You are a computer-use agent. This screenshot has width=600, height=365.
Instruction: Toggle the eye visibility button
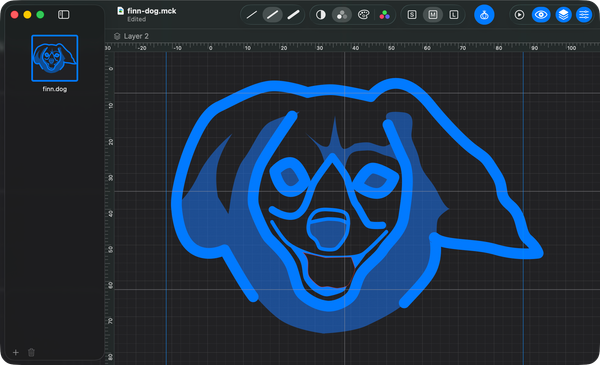point(541,15)
